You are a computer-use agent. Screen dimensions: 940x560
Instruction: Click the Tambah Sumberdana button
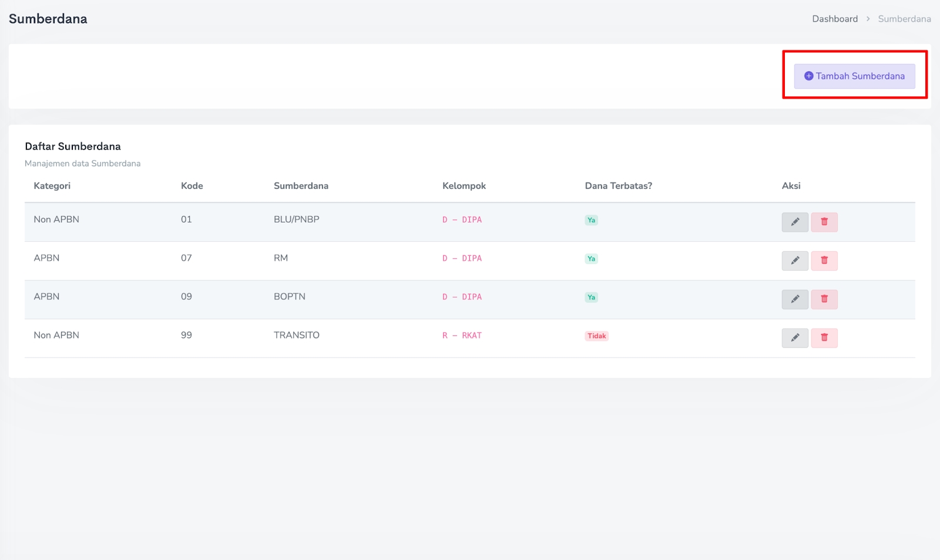pyautogui.click(x=854, y=76)
